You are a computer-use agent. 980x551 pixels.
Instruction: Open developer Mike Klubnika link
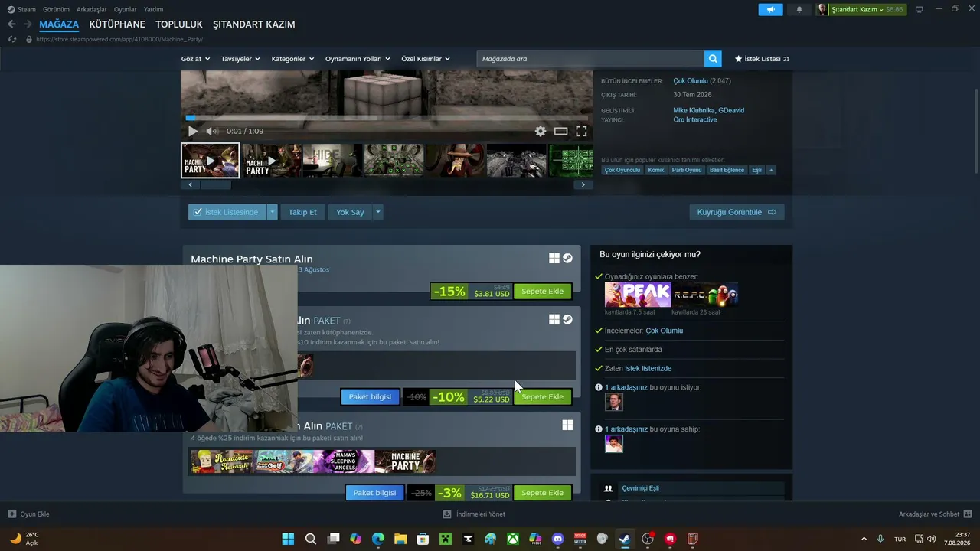tap(693, 110)
